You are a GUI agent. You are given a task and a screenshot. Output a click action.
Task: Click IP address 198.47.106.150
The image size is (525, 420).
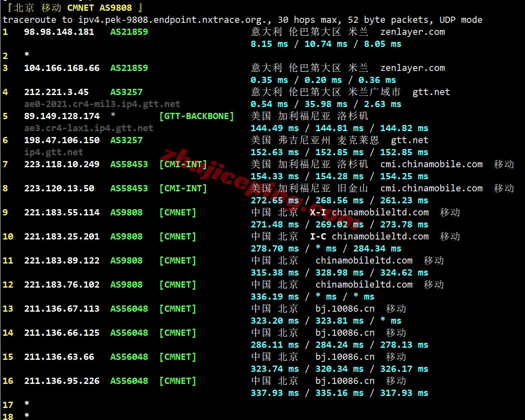[62, 140]
